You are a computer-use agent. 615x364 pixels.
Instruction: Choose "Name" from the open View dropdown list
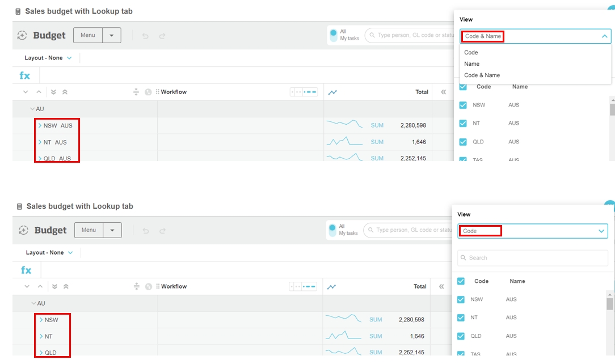click(x=472, y=64)
